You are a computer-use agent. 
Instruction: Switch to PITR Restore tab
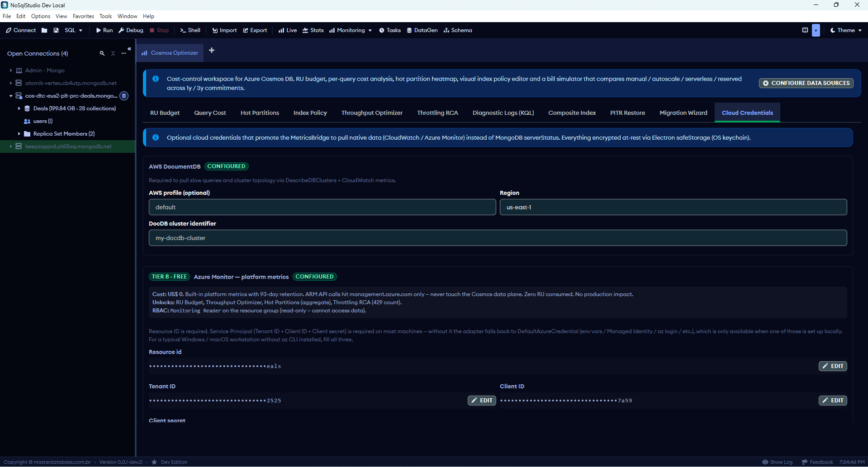pyautogui.click(x=627, y=113)
